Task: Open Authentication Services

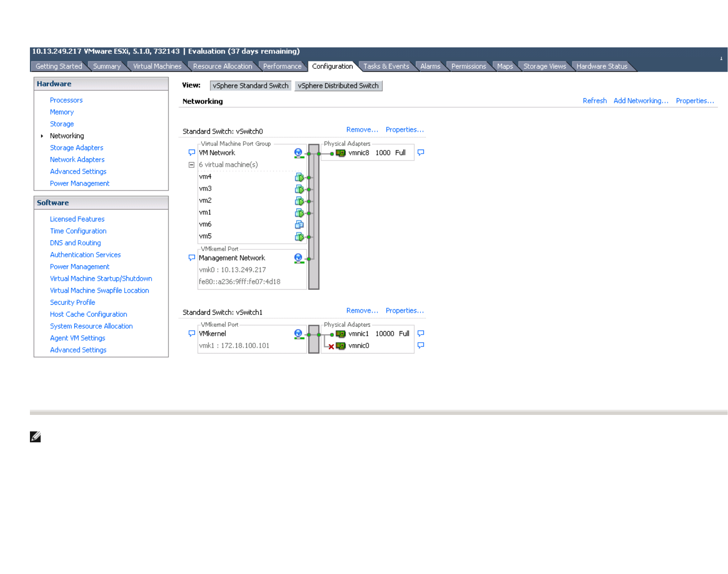Action: [85, 255]
